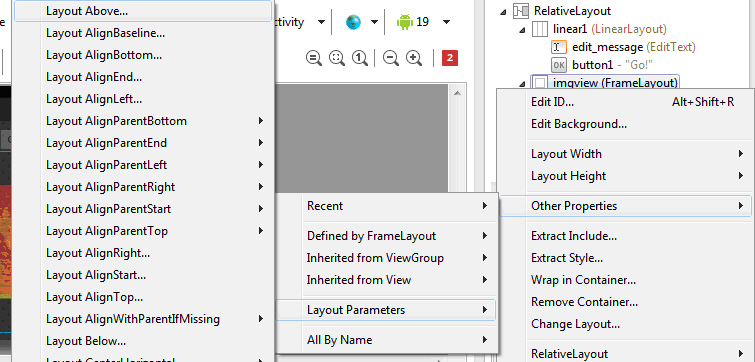Click the zoom out magnifier icon
The width and height of the screenshot is (755, 362).
[x=391, y=58]
